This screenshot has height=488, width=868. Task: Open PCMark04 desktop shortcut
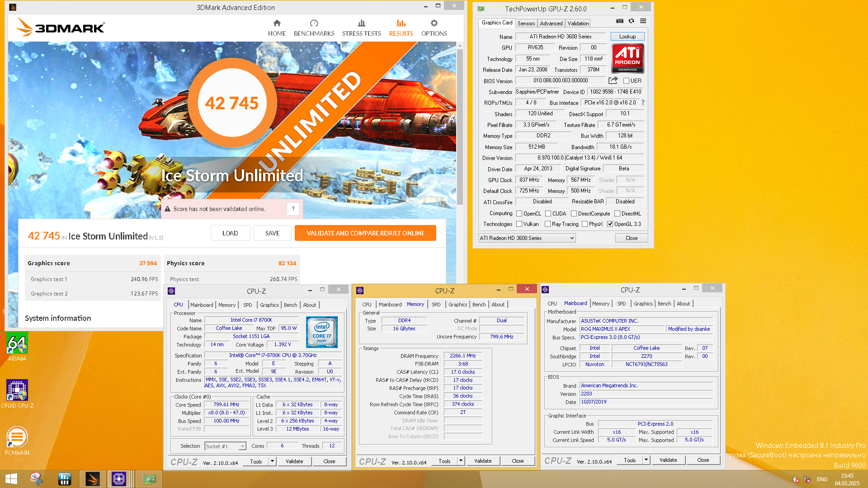(x=17, y=441)
